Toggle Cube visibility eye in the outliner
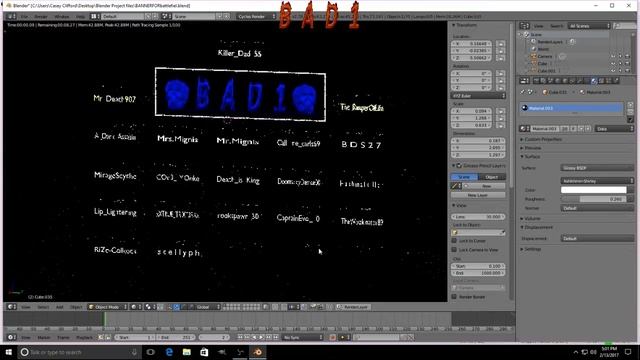 pos(613,64)
